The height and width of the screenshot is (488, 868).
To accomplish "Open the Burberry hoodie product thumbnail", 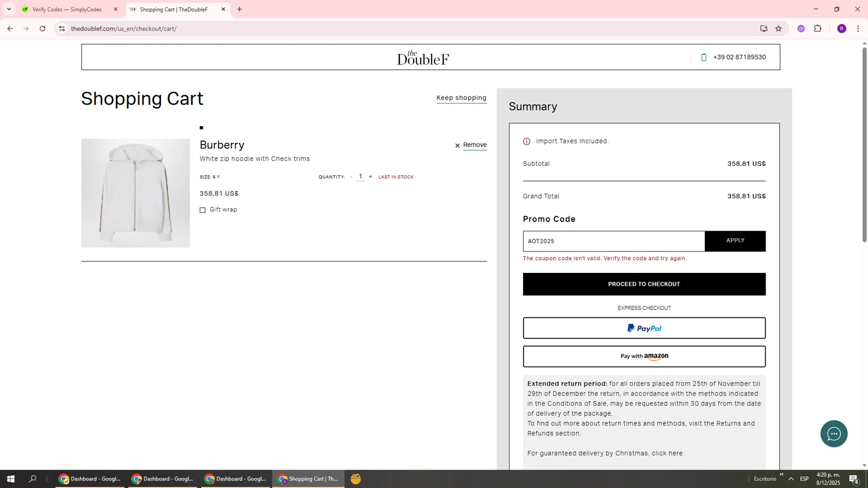I will 135,193.
